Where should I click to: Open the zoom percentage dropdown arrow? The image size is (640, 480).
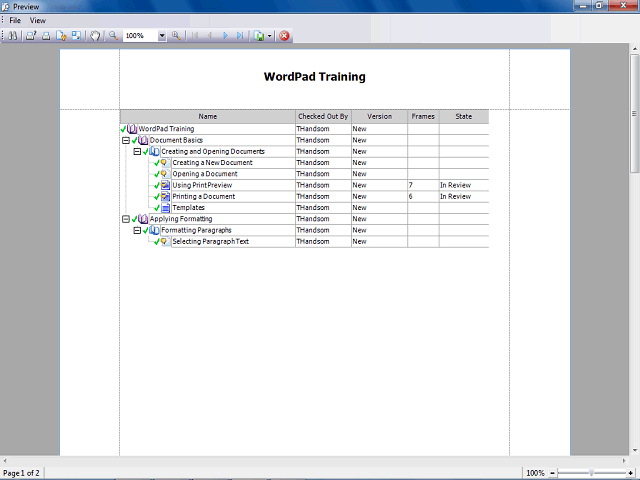pyautogui.click(x=162, y=36)
